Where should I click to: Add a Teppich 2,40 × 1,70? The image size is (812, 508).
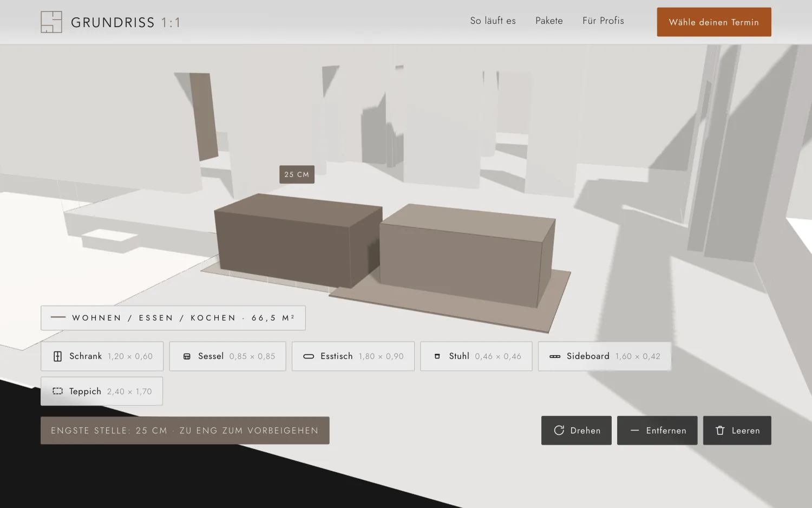click(x=102, y=391)
